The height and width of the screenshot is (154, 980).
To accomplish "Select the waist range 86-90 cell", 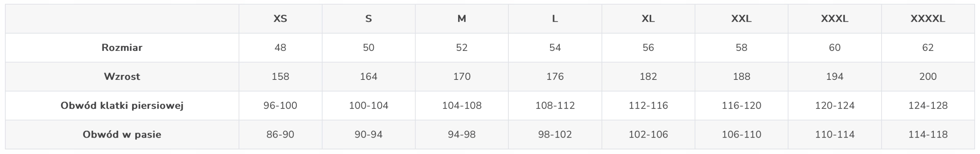I will click(280, 135).
